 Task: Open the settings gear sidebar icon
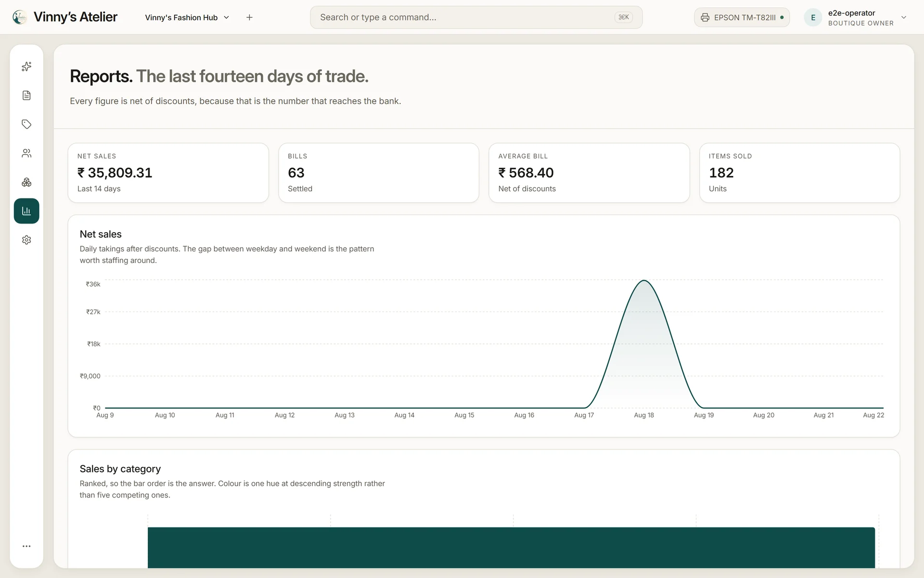[x=26, y=240]
